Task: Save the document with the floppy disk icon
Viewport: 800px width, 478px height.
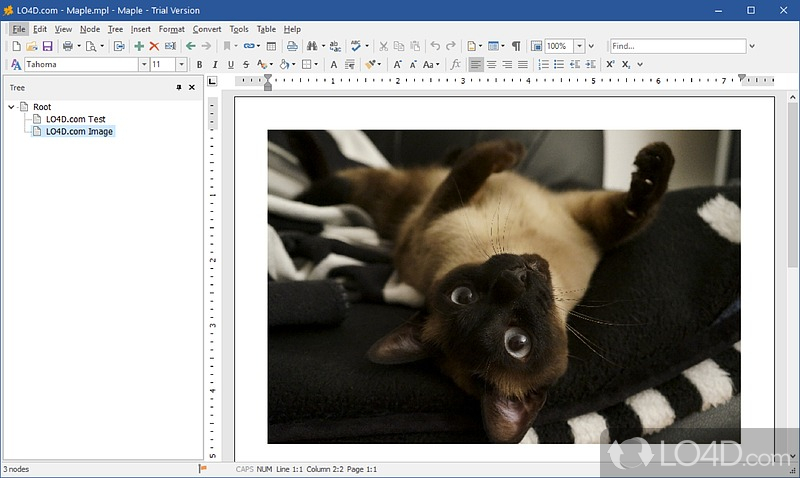Action: (46, 46)
